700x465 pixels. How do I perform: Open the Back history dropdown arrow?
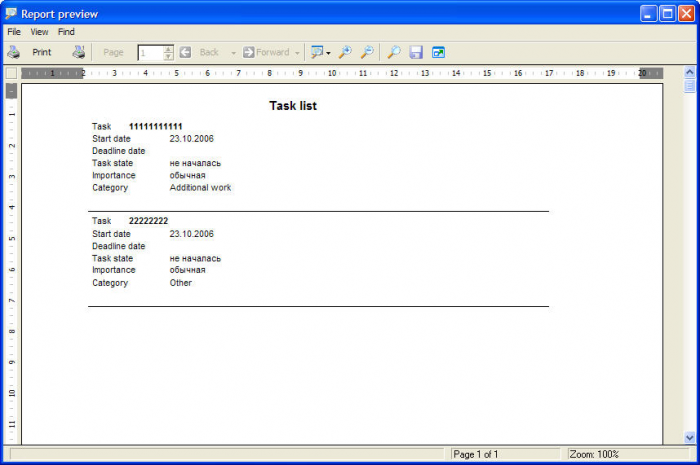[x=233, y=53]
